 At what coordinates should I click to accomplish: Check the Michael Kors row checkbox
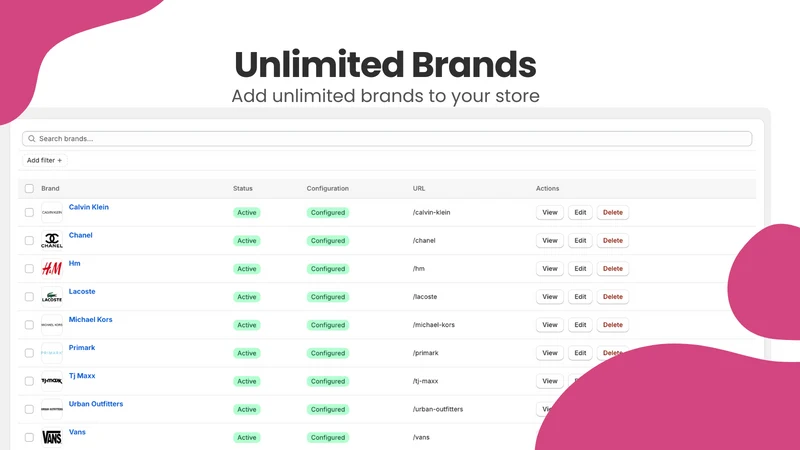29,324
